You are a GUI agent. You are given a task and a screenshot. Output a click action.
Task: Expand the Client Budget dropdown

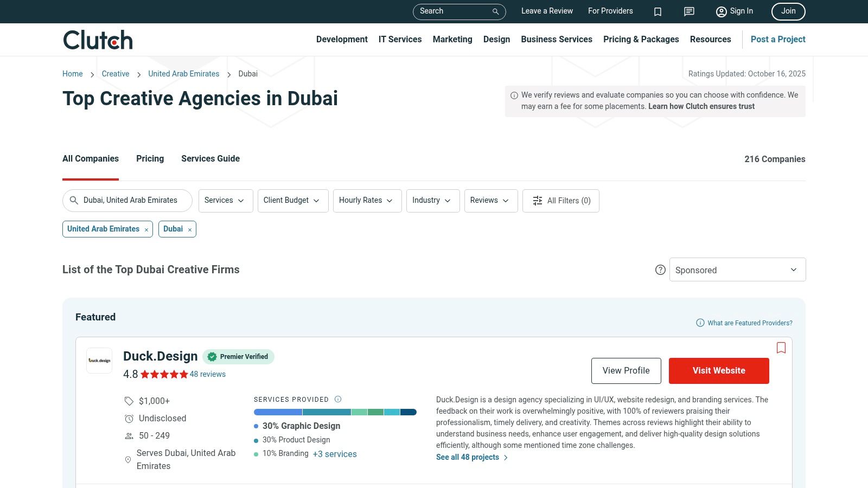click(292, 201)
